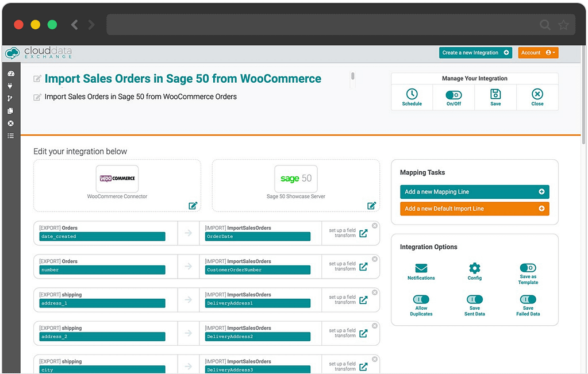Toggle the integration On/Off switch
Viewport: 588px width, 374px height.
click(x=454, y=95)
